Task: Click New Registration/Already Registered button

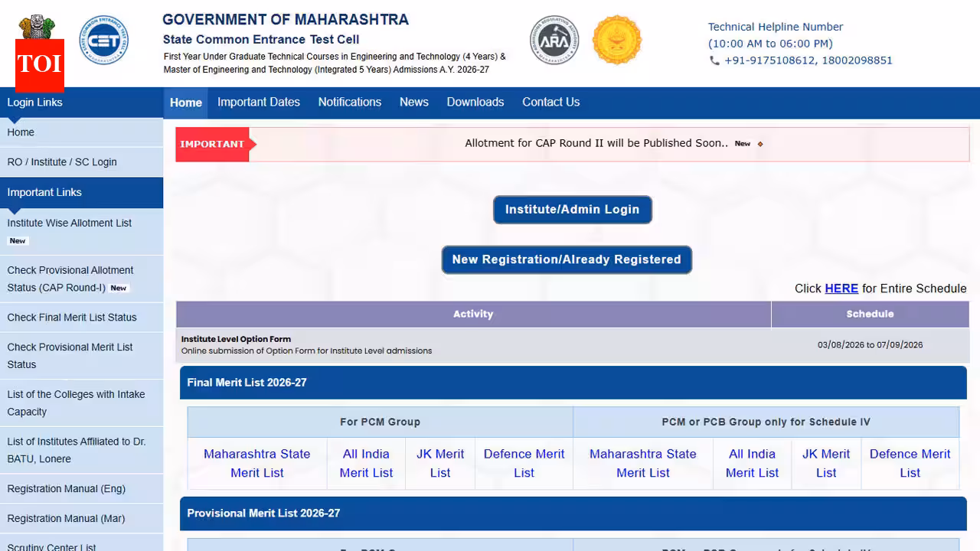Action: point(567,259)
